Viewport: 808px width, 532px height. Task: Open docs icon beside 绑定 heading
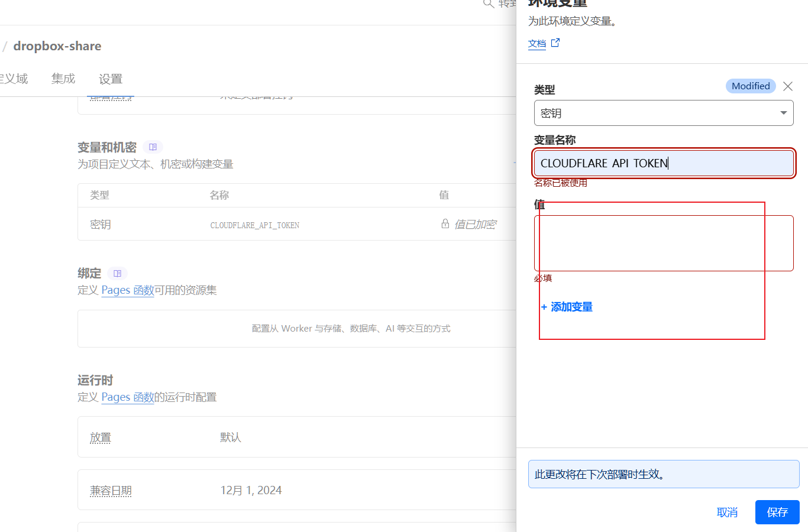pyautogui.click(x=117, y=274)
